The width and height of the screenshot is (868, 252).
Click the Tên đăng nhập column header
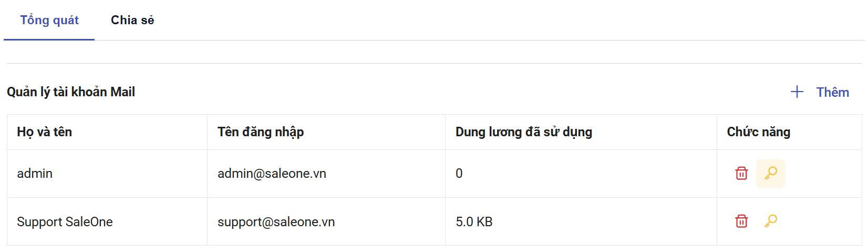click(261, 132)
